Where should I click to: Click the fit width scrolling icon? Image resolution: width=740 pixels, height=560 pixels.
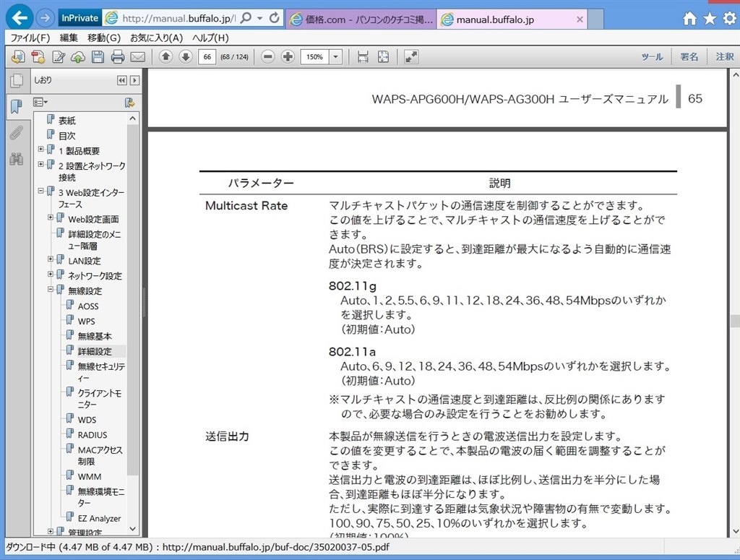[363, 57]
